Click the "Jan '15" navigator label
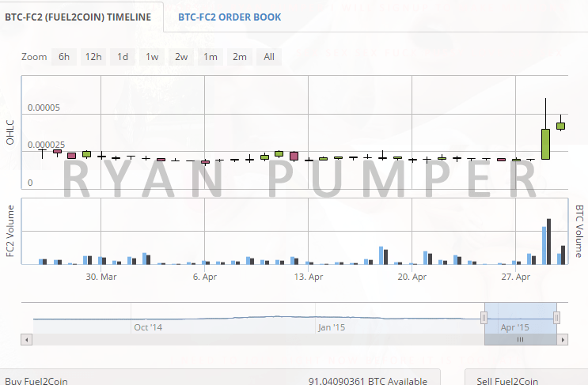Screen dimensions: 588x385 click(332, 327)
